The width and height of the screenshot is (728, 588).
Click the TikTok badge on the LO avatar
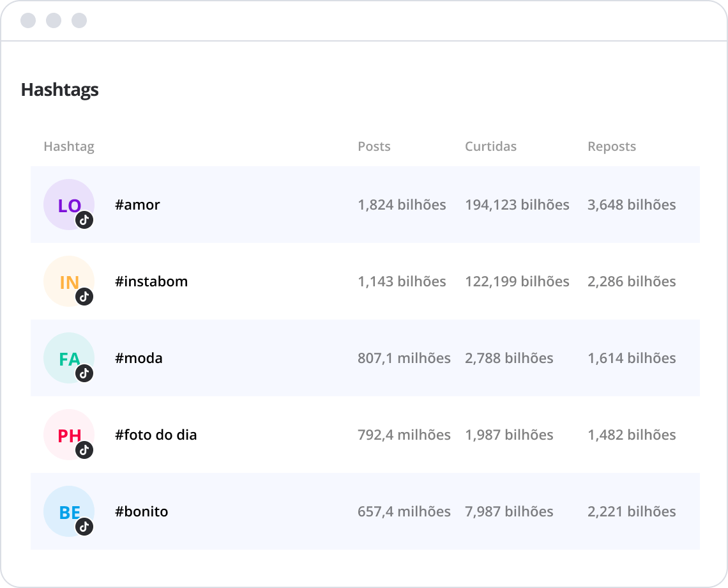pyautogui.click(x=84, y=220)
